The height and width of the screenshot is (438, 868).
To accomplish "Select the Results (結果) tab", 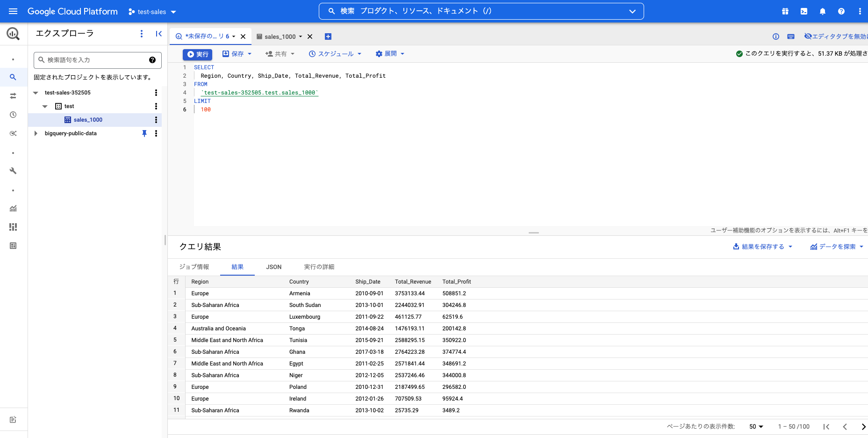I will click(x=237, y=267).
